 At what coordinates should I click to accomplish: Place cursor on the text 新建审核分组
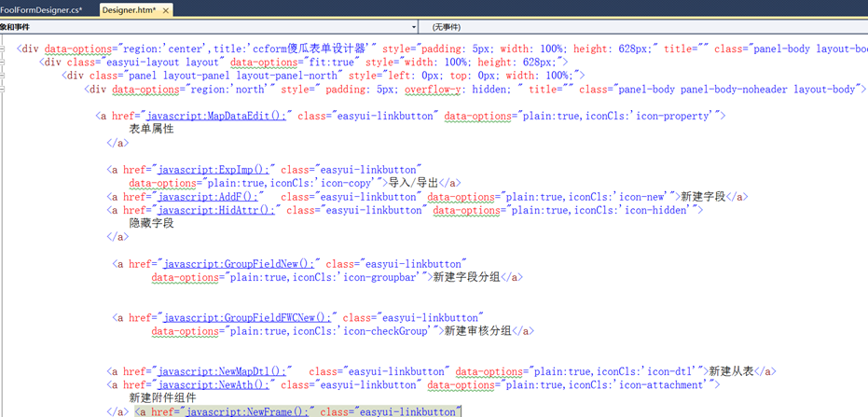(477, 330)
